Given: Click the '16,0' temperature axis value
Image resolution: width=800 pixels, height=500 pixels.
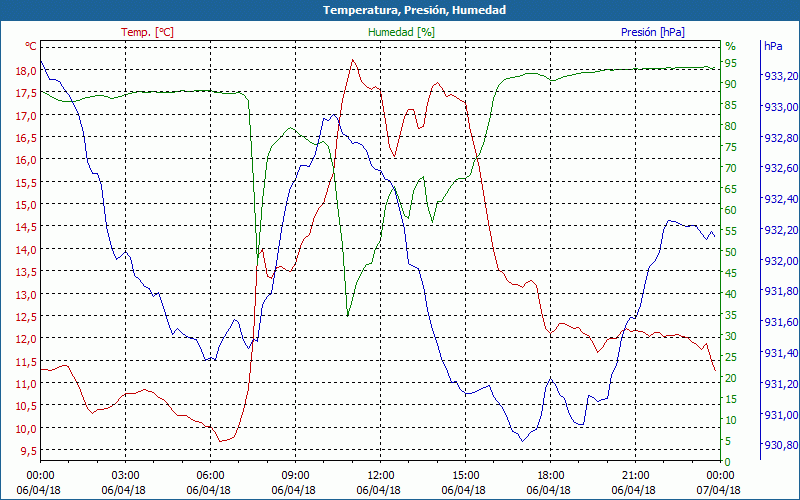Looking at the screenshot, I should (27, 160).
